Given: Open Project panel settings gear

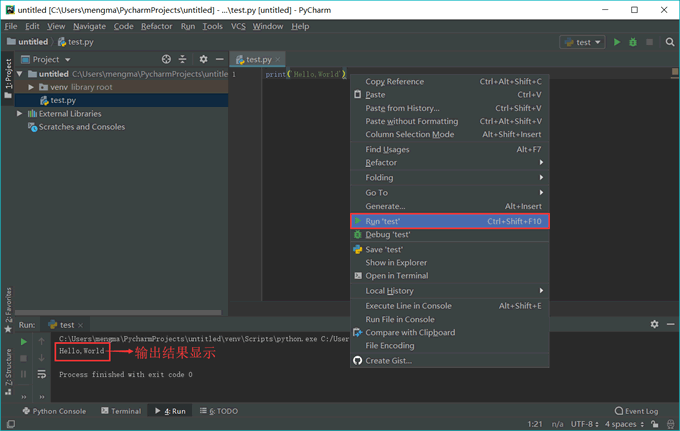Looking at the screenshot, I should tap(203, 59).
